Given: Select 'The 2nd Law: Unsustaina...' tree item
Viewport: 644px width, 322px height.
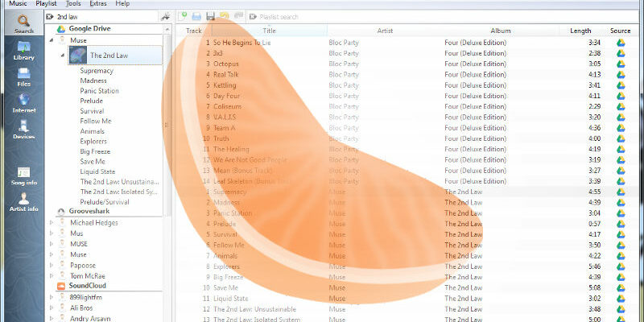Looking at the screenshot, I should click(119, 182).
